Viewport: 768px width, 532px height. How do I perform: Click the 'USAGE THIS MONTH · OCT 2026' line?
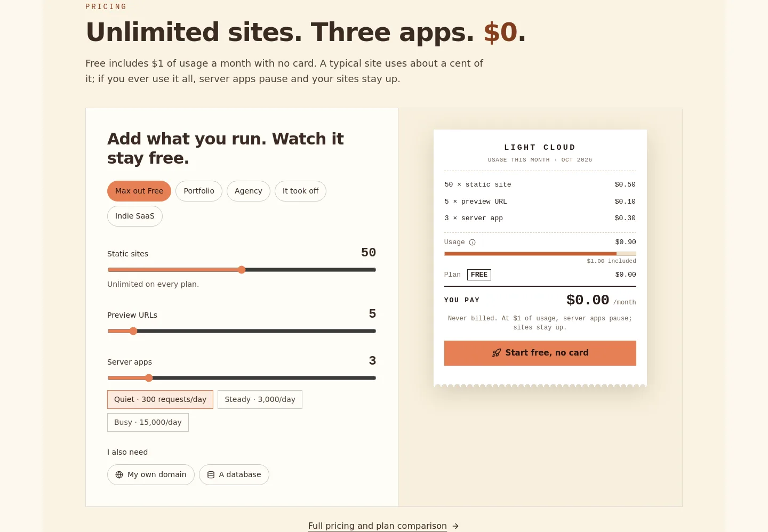[x=540, y=160]
